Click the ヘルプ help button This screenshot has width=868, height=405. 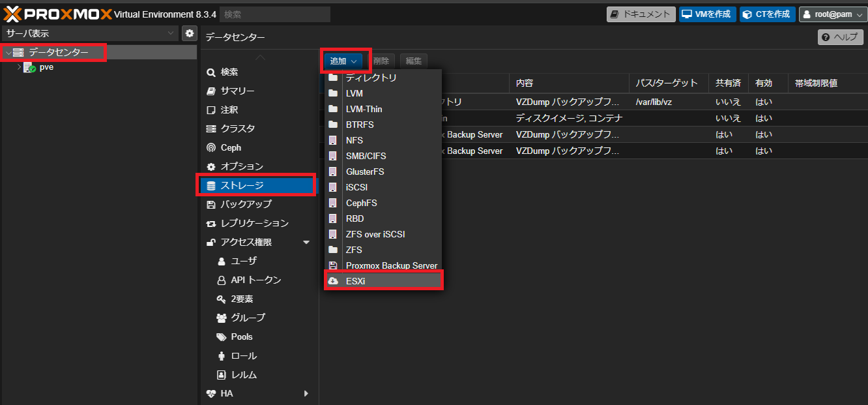(x=841, y=37)
